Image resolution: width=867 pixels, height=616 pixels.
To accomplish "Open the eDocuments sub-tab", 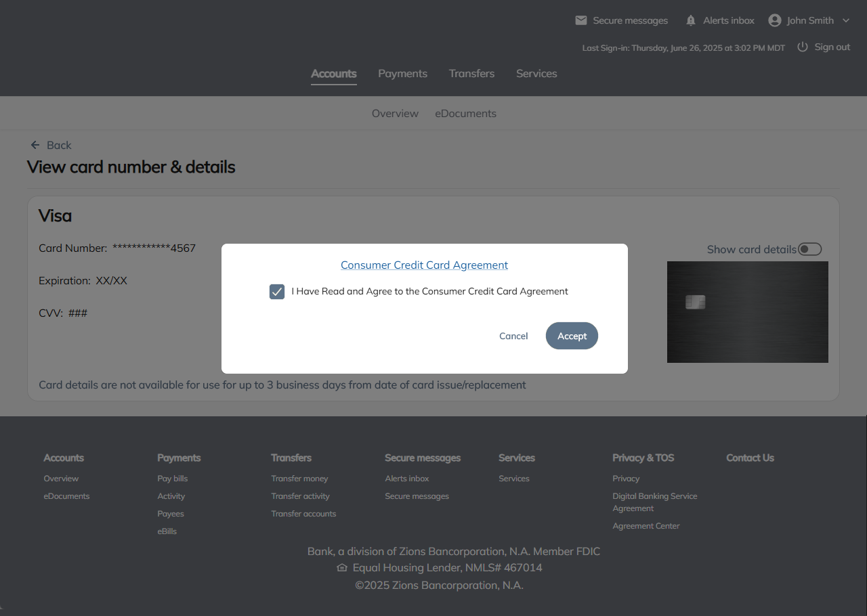I will (466, 114).
